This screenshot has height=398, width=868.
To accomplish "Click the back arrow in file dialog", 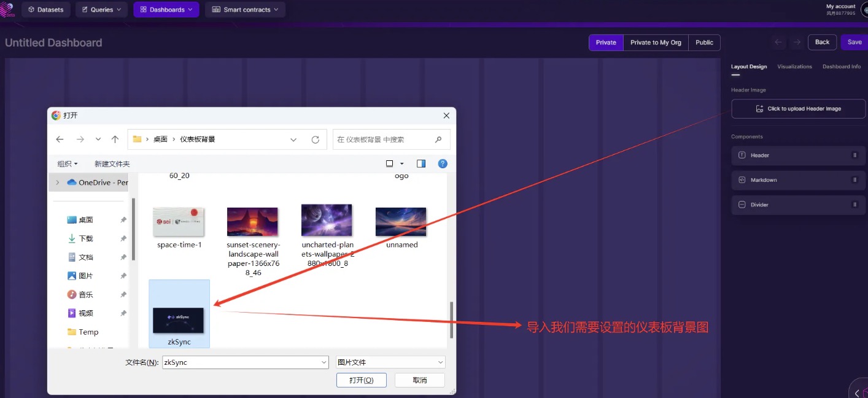I will tap(60, 139).
